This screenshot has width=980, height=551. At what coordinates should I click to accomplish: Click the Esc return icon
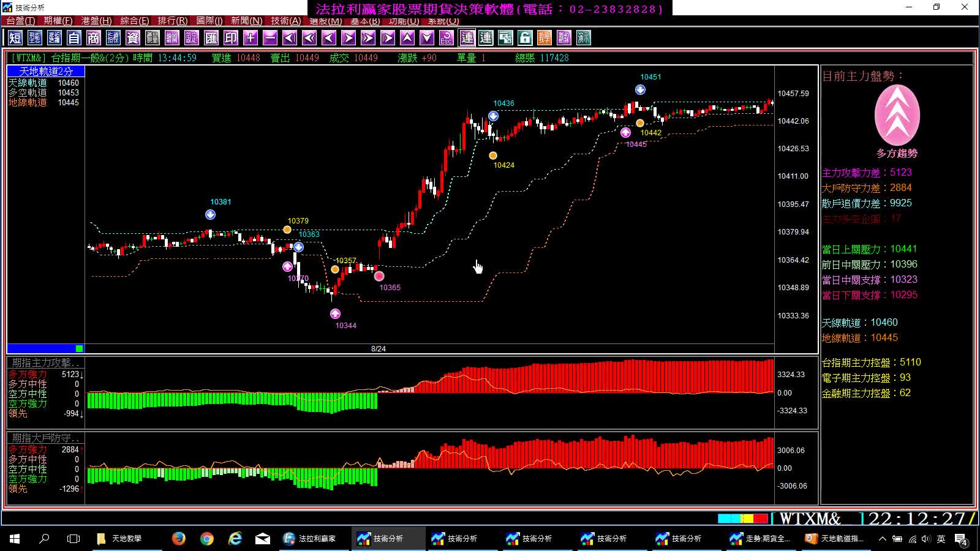click(447, 38)
